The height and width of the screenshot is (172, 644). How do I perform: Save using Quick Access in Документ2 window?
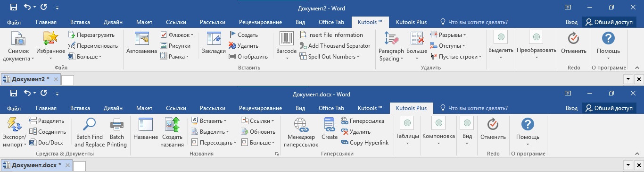coord(14,8)
